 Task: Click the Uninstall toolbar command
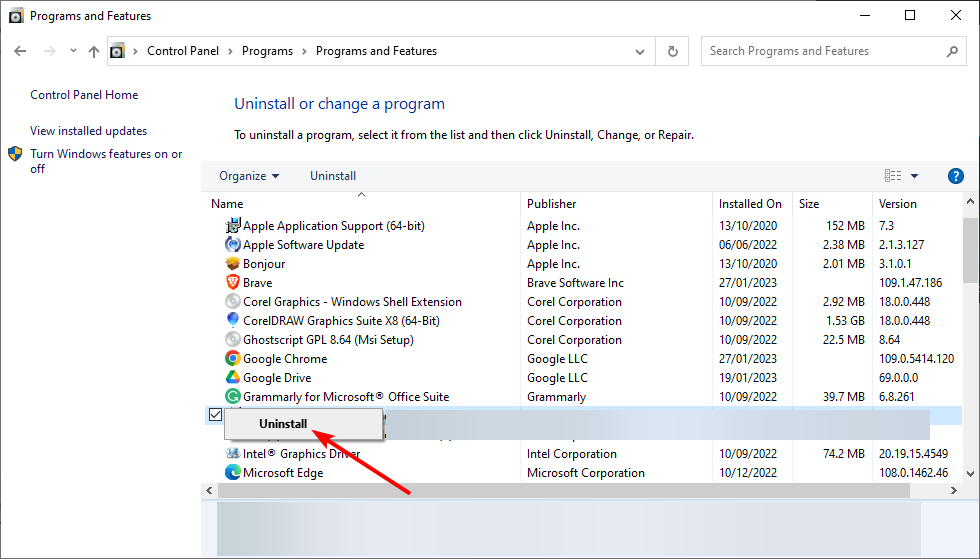(x=333, y=176)
